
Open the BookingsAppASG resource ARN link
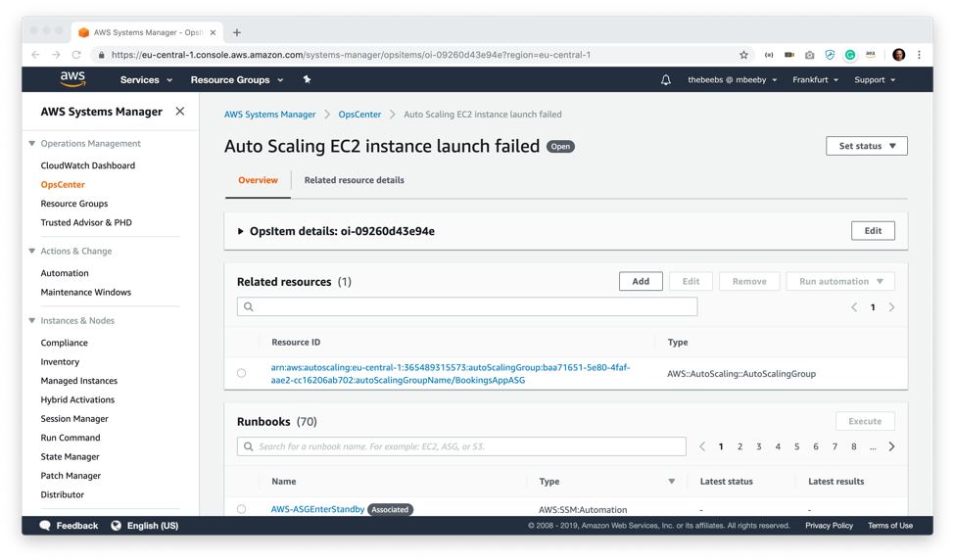click(451, 373)
